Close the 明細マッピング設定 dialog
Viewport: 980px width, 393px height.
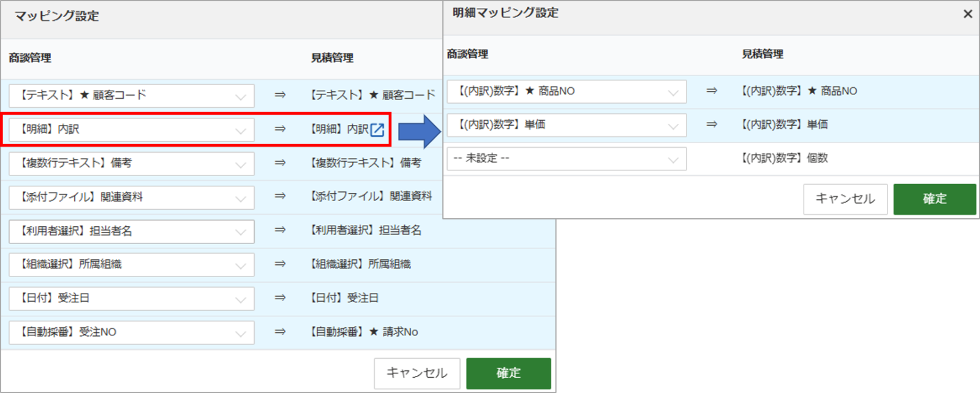click(968, 13)
